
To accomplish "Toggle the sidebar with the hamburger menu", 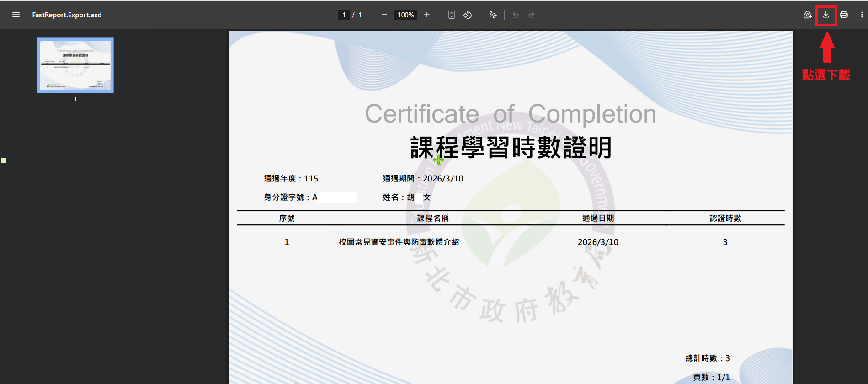I will (16, 15).
